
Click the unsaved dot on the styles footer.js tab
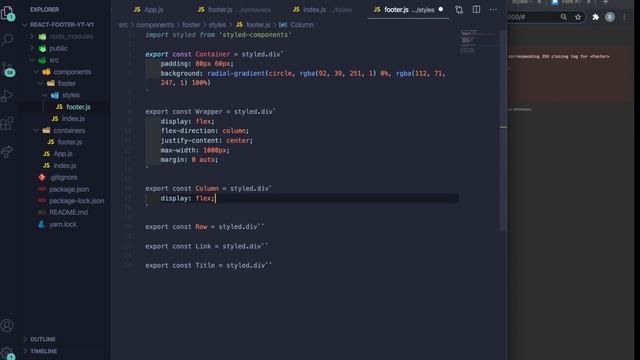(440, 9)
